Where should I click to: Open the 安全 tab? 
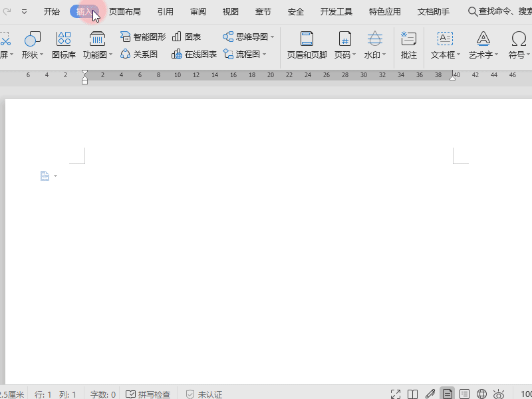[x=295, y=12]
